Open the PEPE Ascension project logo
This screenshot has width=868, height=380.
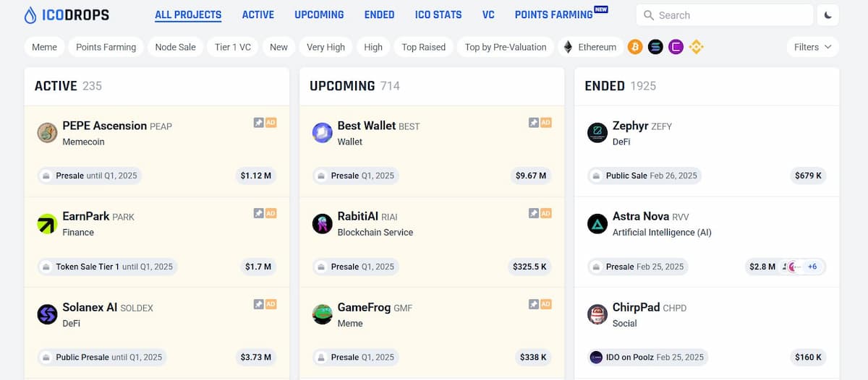pos(47,133)
